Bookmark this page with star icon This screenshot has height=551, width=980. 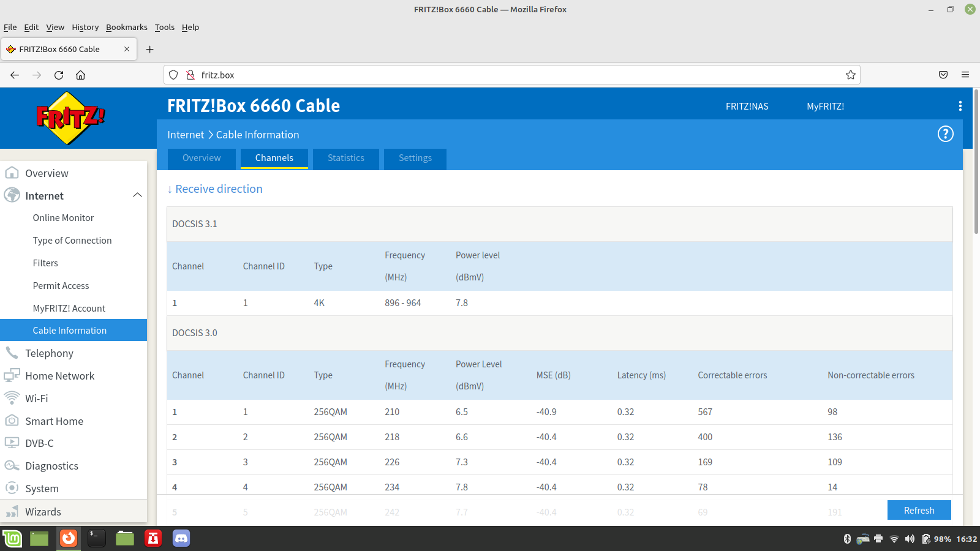coord(850,75)
